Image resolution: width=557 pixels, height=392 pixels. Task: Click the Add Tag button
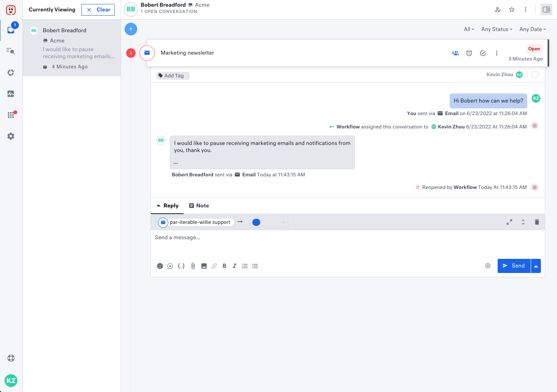(173, 75)
